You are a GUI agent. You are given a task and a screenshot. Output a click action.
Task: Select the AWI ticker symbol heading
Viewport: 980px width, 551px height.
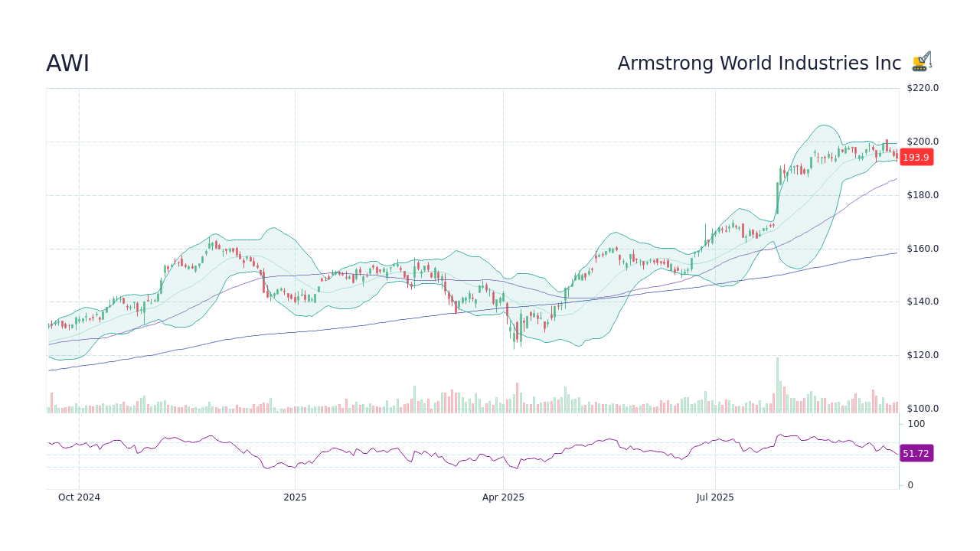68,64
